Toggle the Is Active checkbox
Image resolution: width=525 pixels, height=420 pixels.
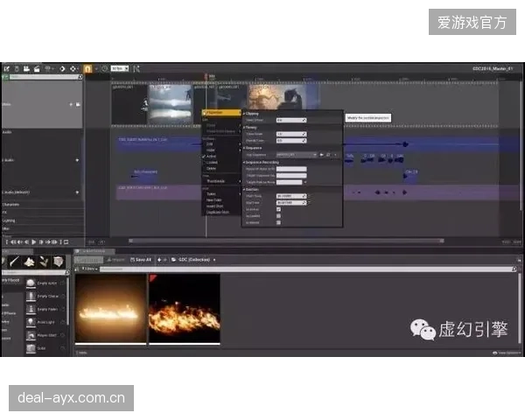[x=278, y=209]
